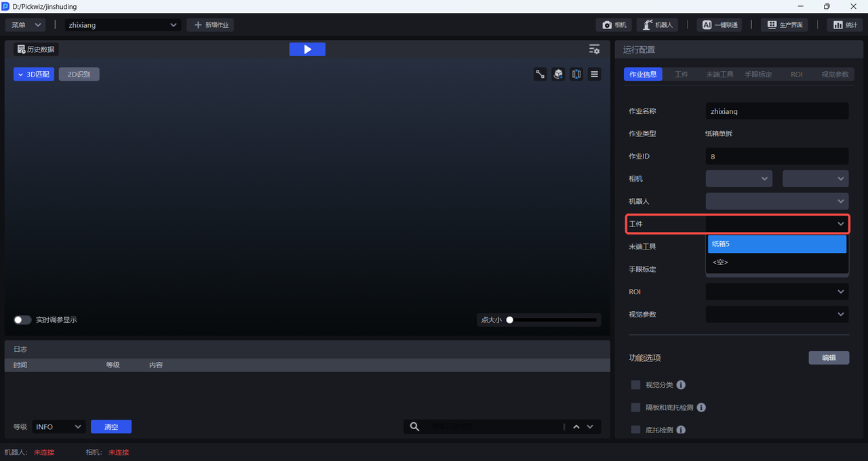
Task: Expand the 机器人 robot dropdown
Action: click(x=777, y=201)
